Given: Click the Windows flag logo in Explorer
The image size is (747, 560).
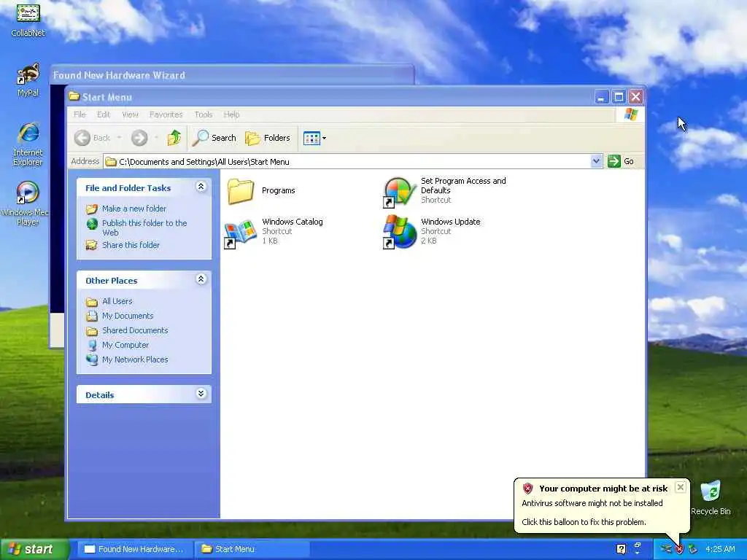Looking at the screenshot, I should click(x=631, y=114).
